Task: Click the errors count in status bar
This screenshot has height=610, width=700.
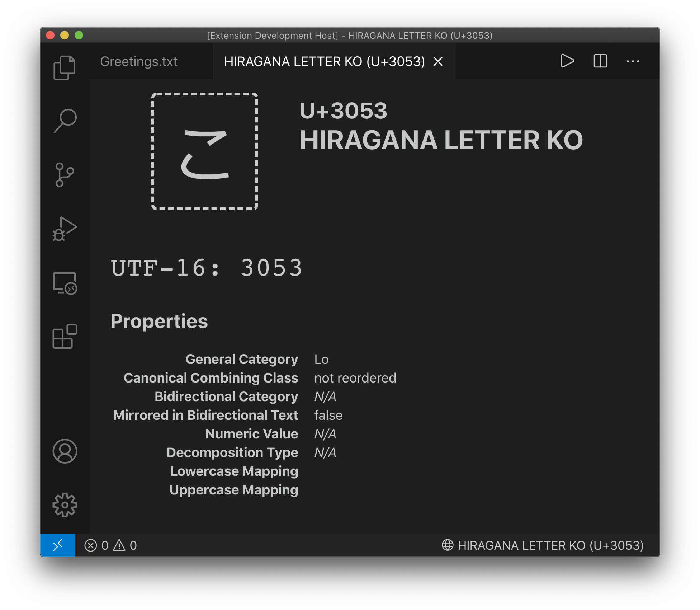Action: [x=97, y=545]
